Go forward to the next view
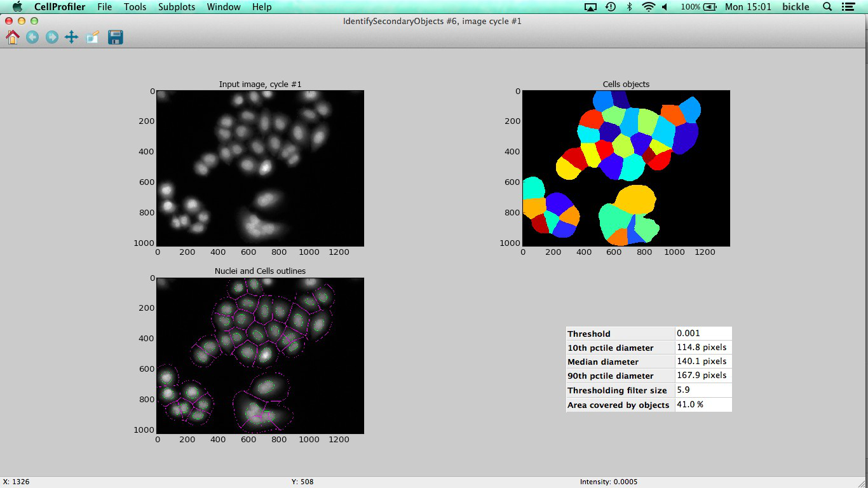Image resolution: width=868 pixels, height=488 pixels. [52, 37]
